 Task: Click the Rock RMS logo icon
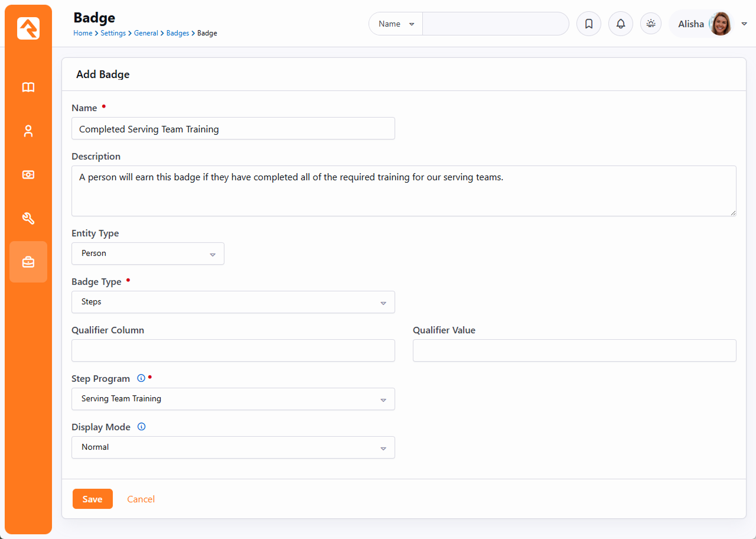click(28, 28)
